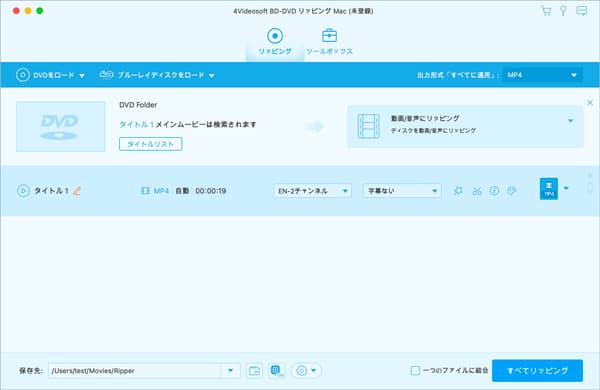
Task: Click the film strip ripping mode icon
Action: coord(368,126)
